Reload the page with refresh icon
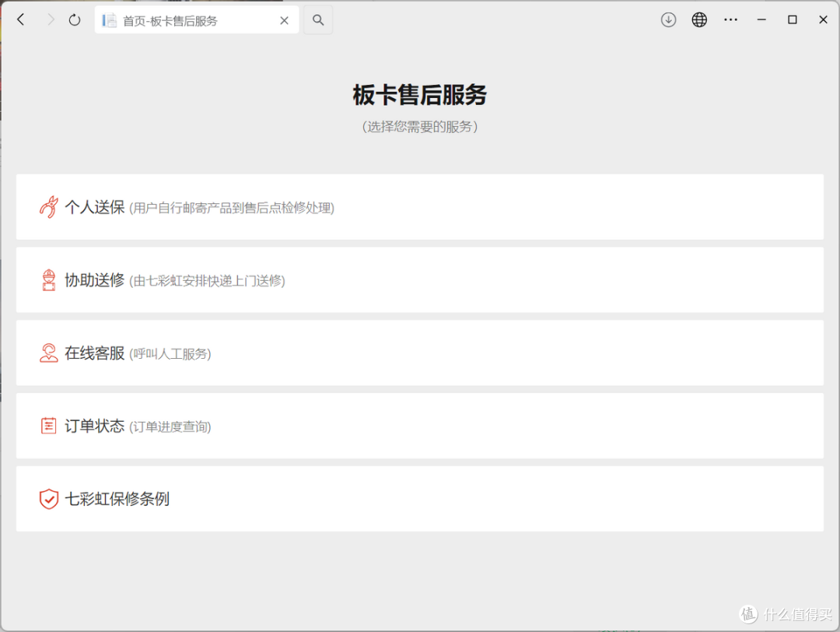The width and height of the screenshot is (840, 632). 75,19
